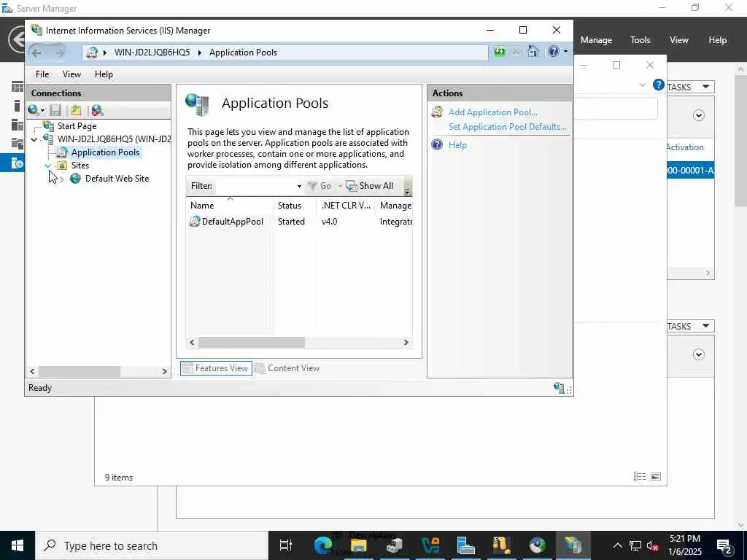Switch to the Content View tab
The image size is (747, 560).
[x=287, y=368]
